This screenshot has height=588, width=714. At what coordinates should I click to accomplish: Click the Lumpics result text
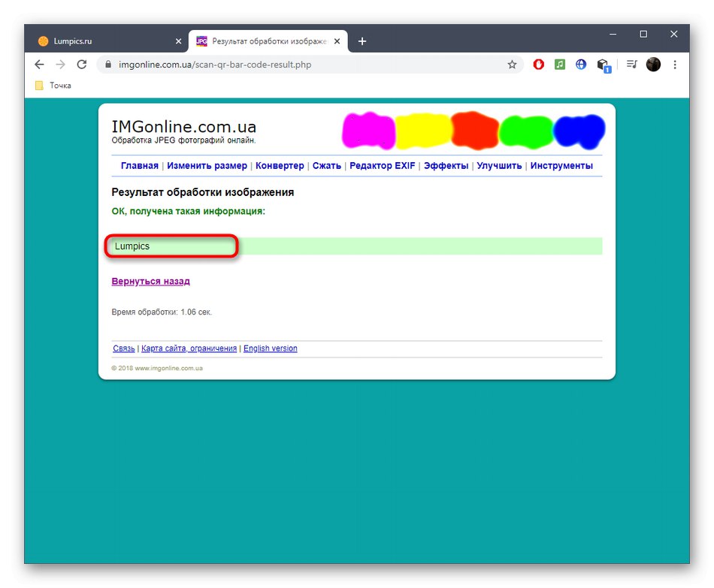pyautogui.click(x=132, y=246)
